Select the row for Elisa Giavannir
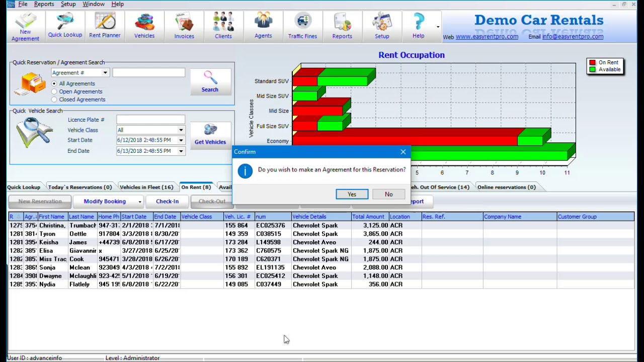This screenshot has height=362, width=644. tap(321, 250)
